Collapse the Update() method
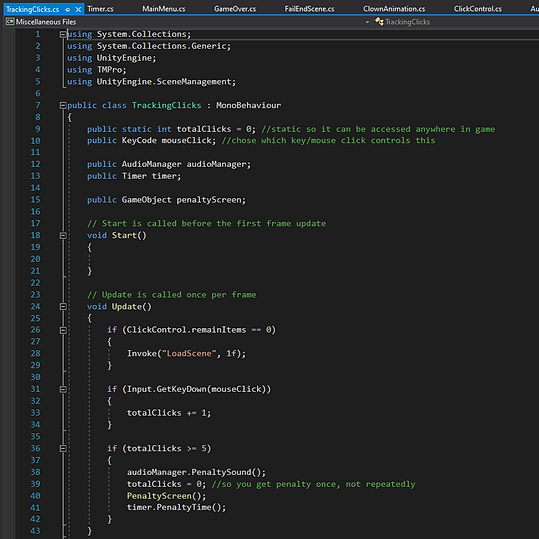The width and height of the screenshot is (539, 539). (63, 307)
